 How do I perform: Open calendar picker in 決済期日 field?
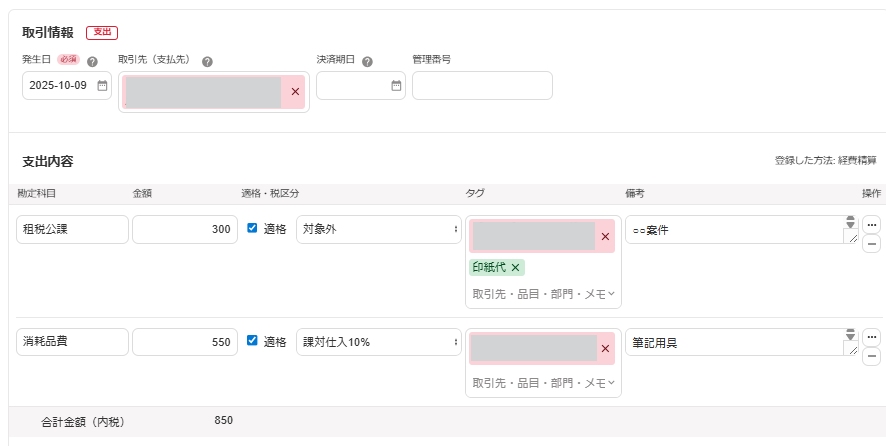point(396,86)
